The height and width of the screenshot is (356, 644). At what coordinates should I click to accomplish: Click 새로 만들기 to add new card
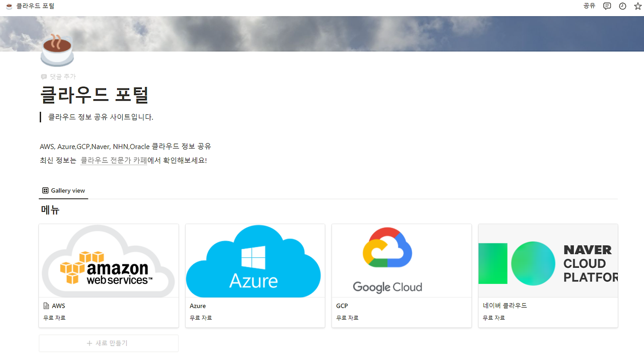(x=109, y=343)
